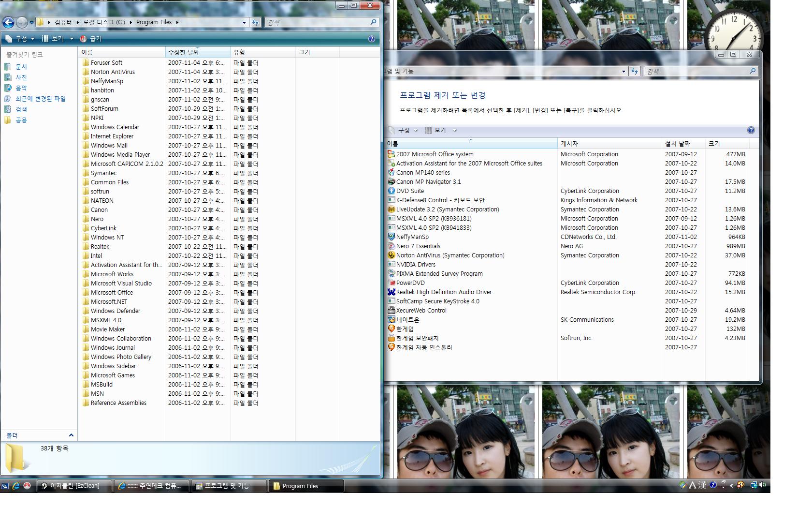Sort programs by 게시자 column

pyautogui.click(x=609, y=144)
